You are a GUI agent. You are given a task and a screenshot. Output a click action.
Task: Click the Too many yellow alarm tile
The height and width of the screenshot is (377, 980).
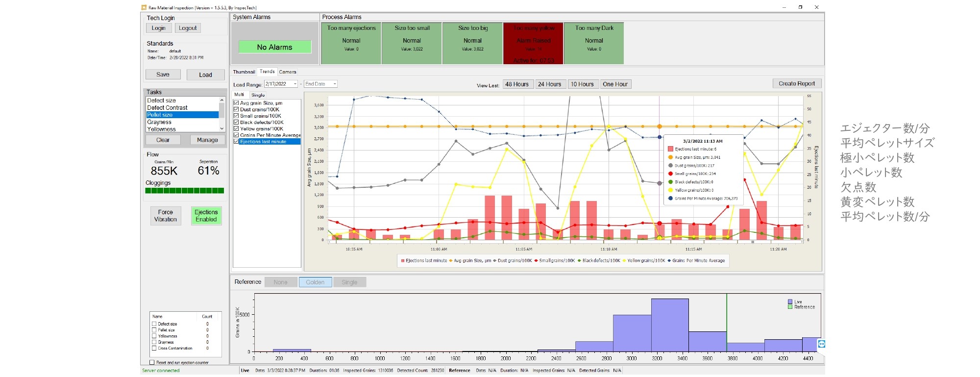[533, 44]
